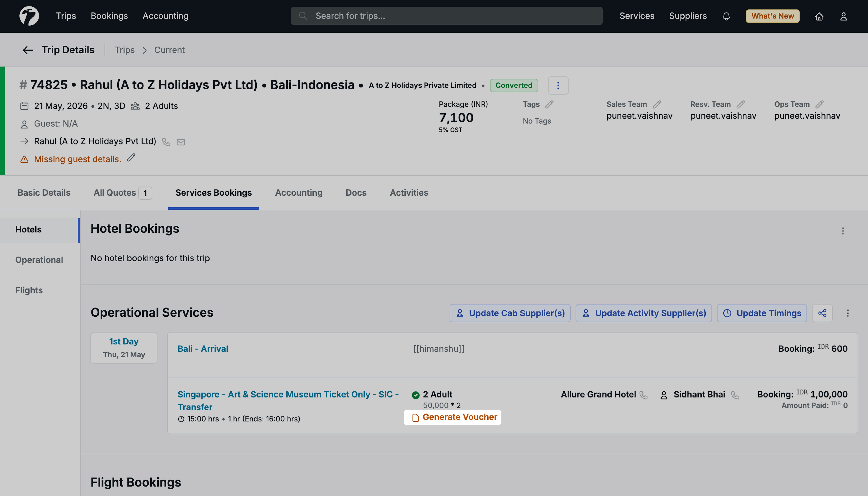Open Services in top bar
This screenshot has height=496, width=868.
coord(637,16)
